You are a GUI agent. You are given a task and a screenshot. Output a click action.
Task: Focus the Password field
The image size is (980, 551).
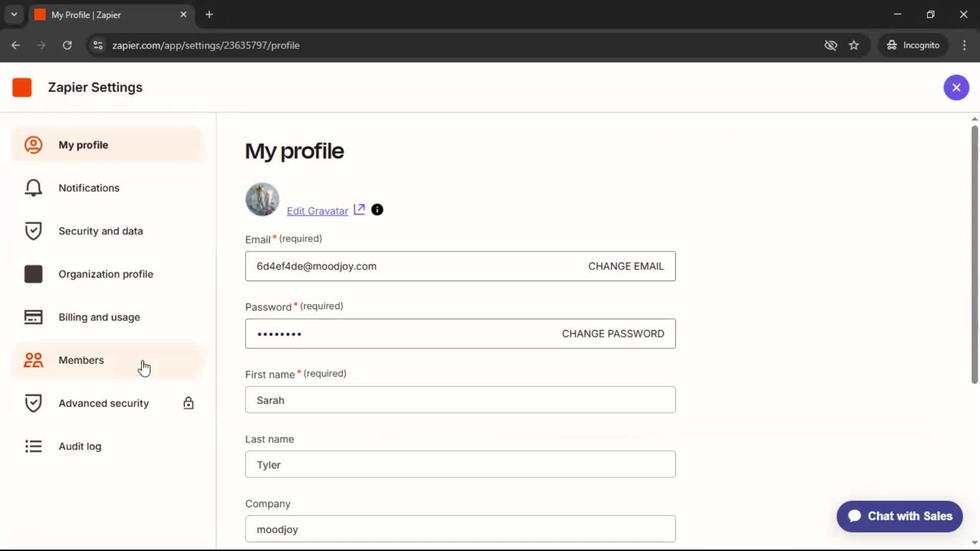pos(460,334)
